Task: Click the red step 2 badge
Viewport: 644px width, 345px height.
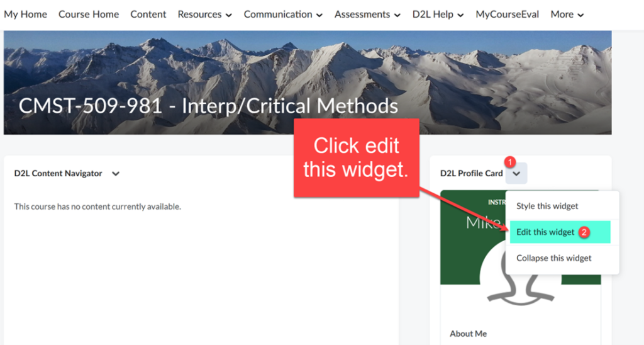Action: (584, 232)
